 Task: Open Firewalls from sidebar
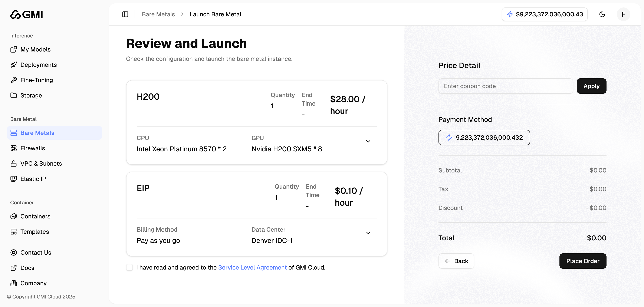(x=33, y=148)
